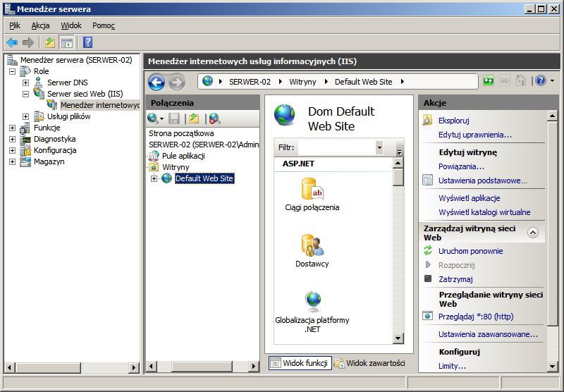
Task: Go back with the blue arrow in the main toolbar
Action: [x=12, y=43]
